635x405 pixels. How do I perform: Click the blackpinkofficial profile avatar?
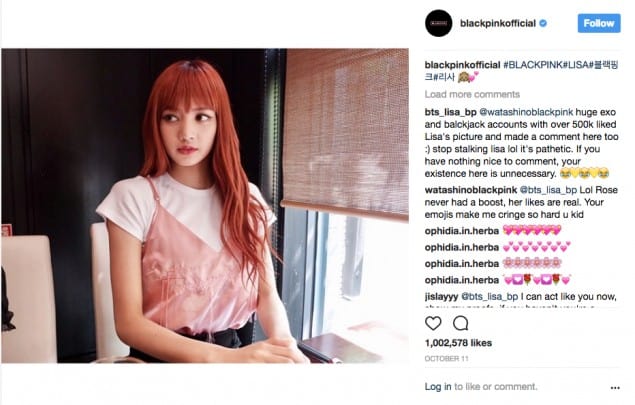[439, 23]
